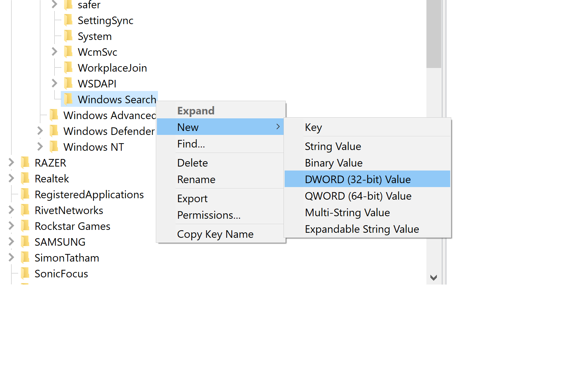Expand the WcmSvc tree node
Screen dimensions: 588x386
tap(54, 52)
